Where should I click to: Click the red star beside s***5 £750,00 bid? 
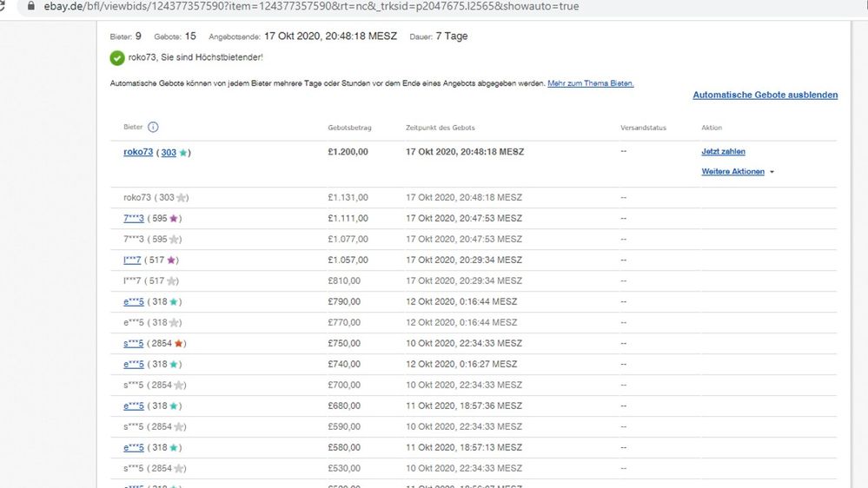pyautogui.click(x=178, y=344)
